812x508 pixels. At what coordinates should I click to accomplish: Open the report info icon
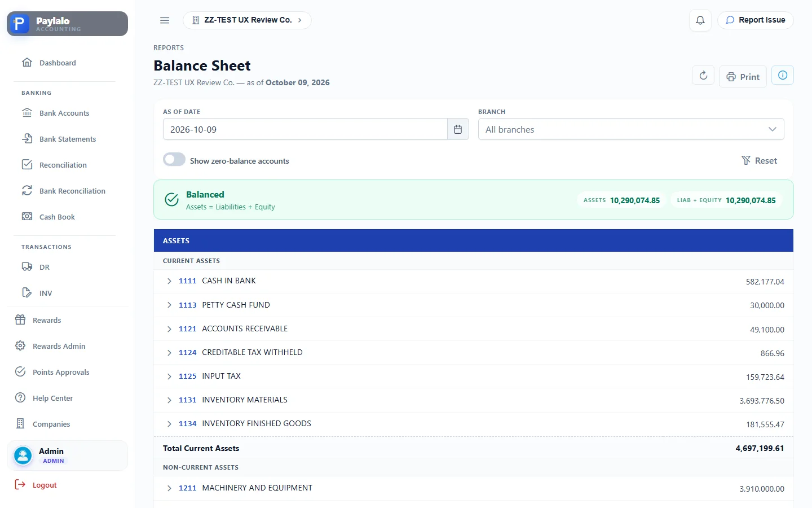pyautogui.click(x=783, y=76)
